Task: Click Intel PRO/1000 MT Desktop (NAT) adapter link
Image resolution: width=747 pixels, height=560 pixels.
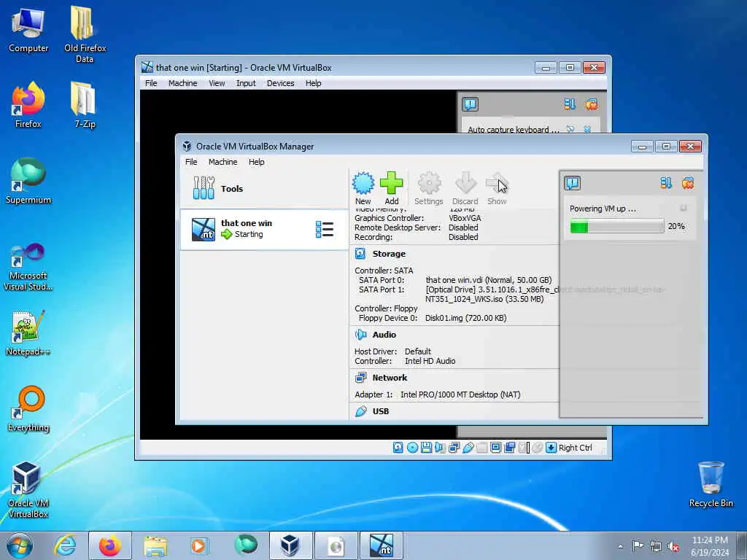Action: (460, 394)
